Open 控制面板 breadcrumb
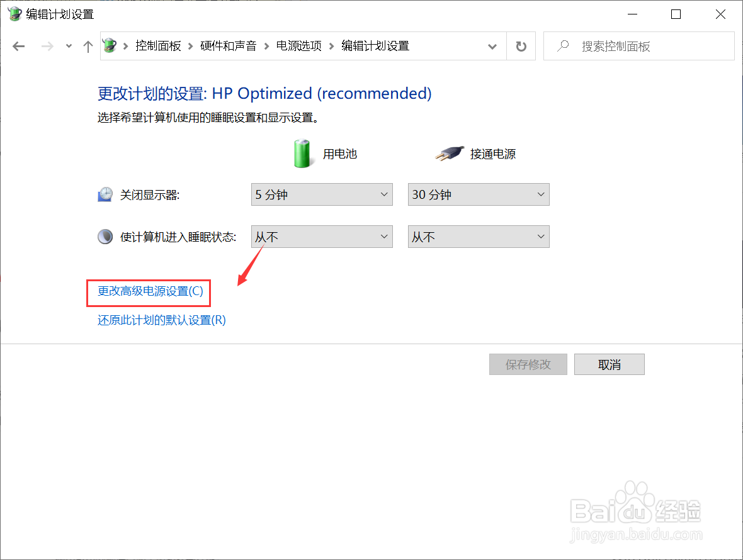743x560 pixels. pyautogui.click(x=158, y=46)
